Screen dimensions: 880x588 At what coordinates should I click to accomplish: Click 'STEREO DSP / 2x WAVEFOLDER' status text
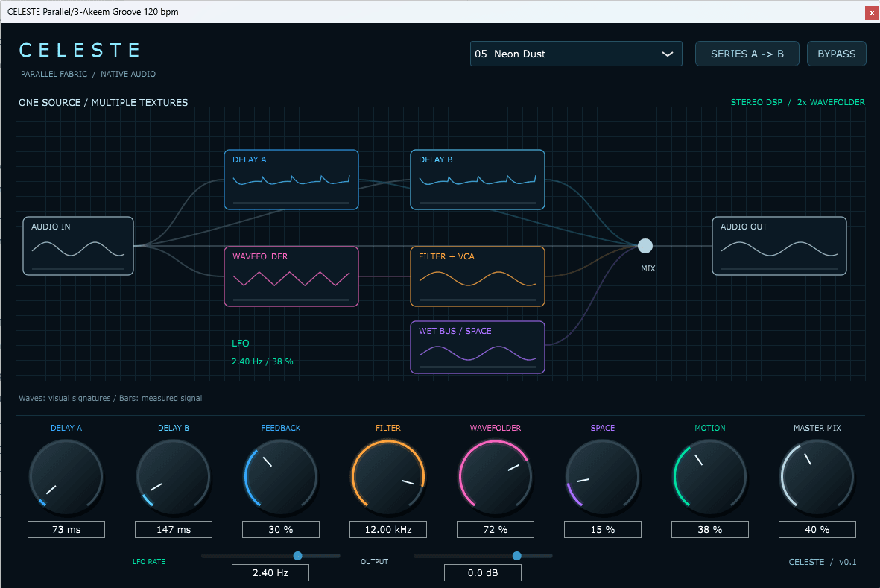pos(797,102)
